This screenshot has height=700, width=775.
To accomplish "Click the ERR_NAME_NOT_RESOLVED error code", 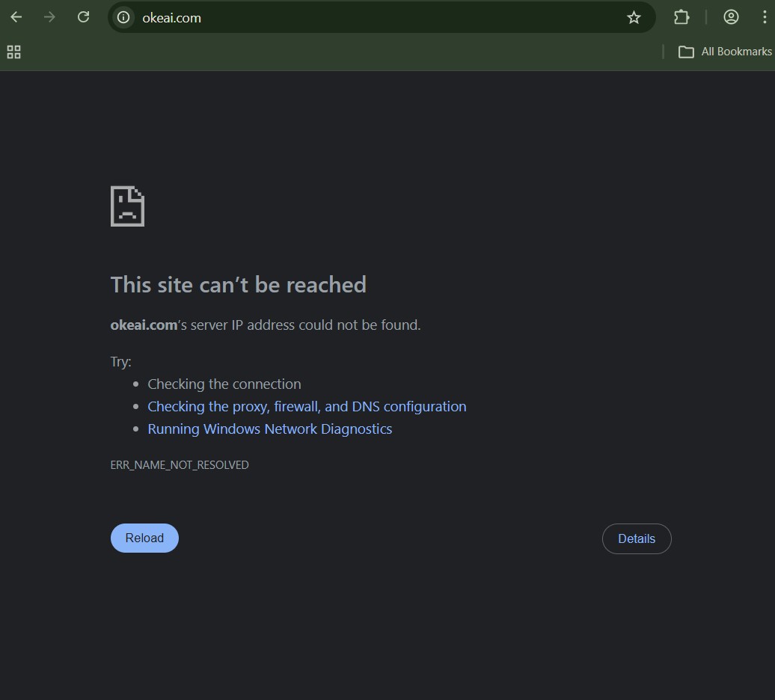I will coord(180,464).
